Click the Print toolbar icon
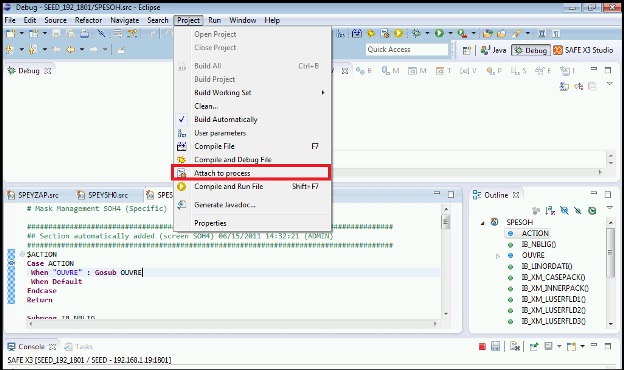The image size is (624, 370). tap(84, 34)
